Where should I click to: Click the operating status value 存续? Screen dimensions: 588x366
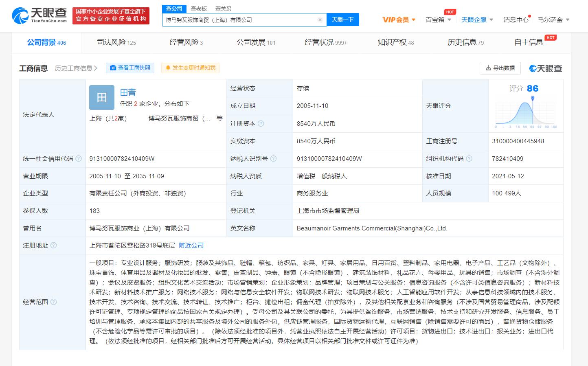[303, 88]
